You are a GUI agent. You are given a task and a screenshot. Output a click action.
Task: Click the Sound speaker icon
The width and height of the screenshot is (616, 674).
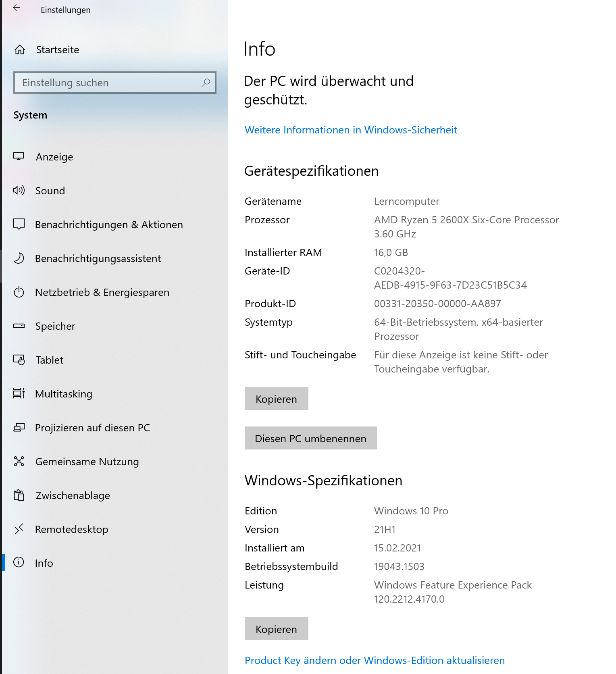[19, 190]
